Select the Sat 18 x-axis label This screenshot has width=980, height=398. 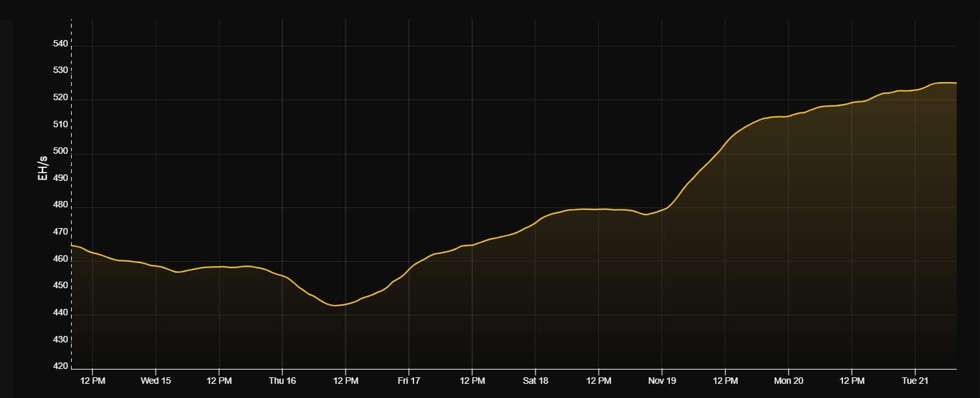point(536,381)
